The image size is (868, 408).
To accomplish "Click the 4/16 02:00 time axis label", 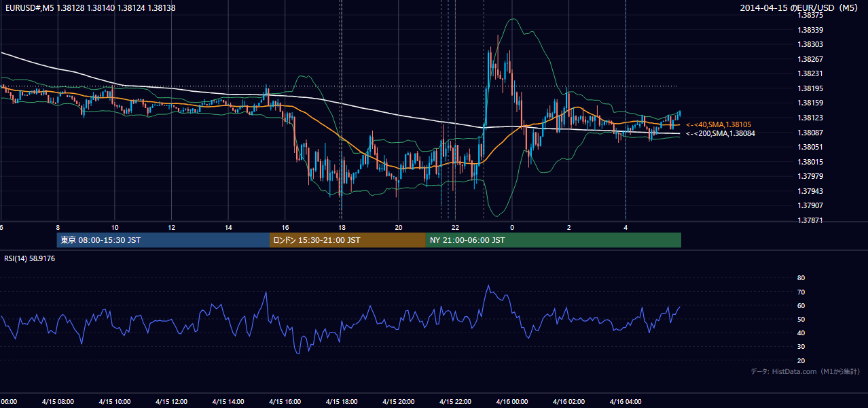I will pos(568,402).
